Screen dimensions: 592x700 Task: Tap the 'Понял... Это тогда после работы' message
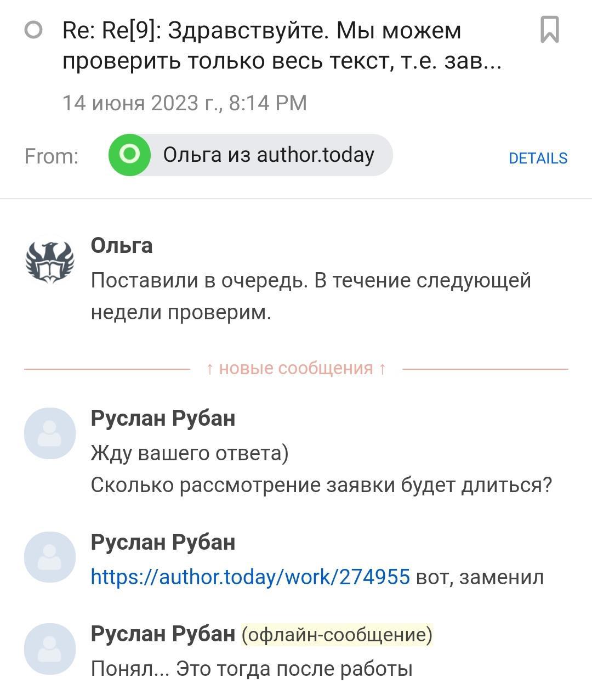pyautogui.click(x=251, y=669)
